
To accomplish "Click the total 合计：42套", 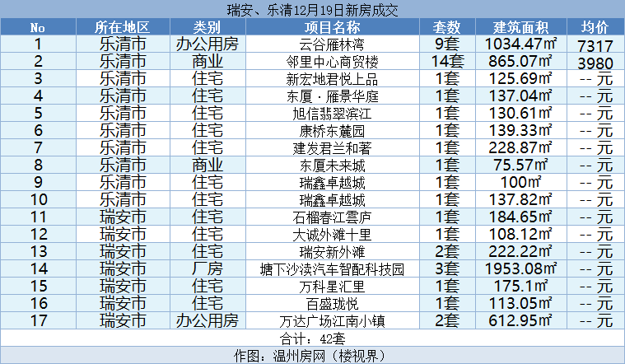I will 313,338.
